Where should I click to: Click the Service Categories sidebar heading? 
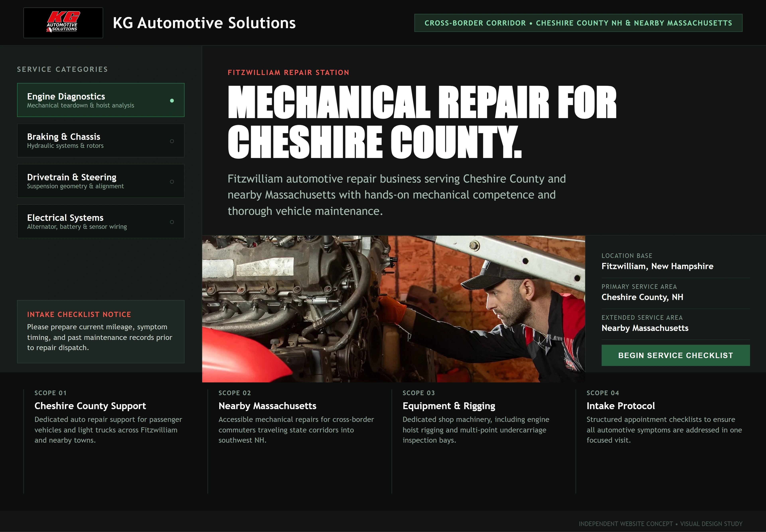[x=63, y=69]
